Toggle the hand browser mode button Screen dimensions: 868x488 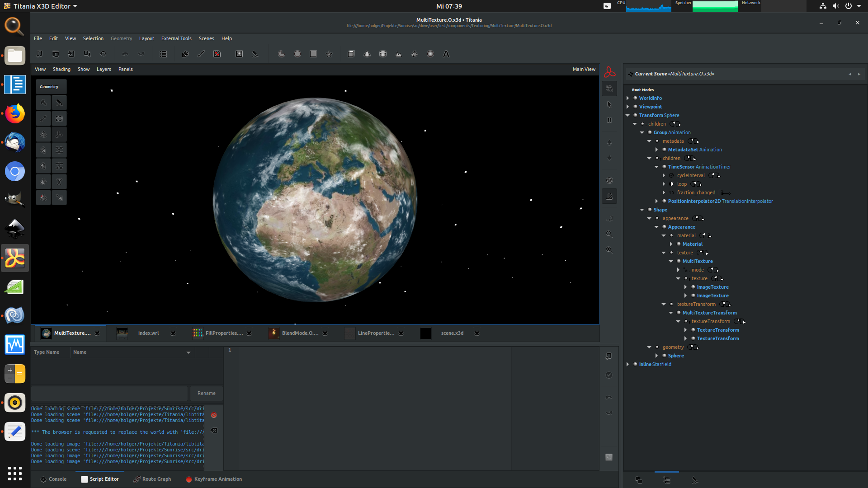coord(609,89)
